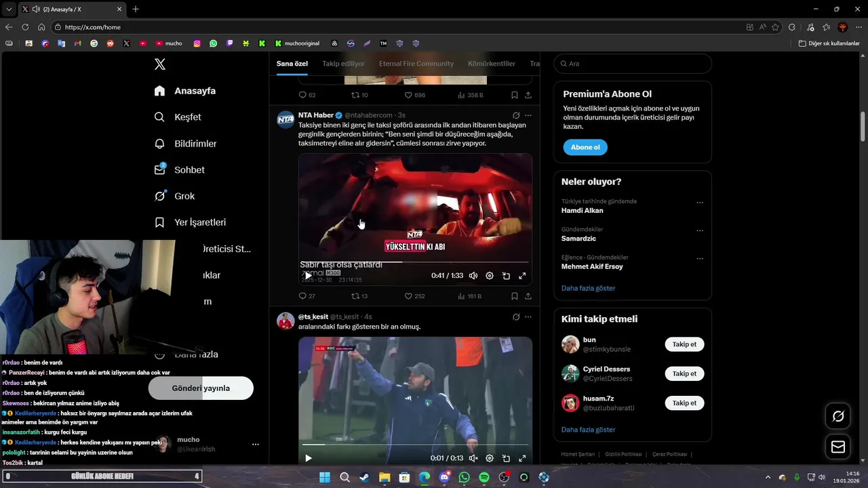Image resolution: width=868 pixels, height=488 pixels.
Task: Open more options for Hamdi Alkan trend
Action: click(x=700, y=203)
